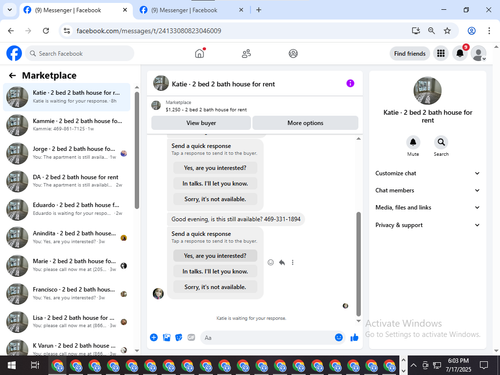Expand Chat members section

point(427,190)
